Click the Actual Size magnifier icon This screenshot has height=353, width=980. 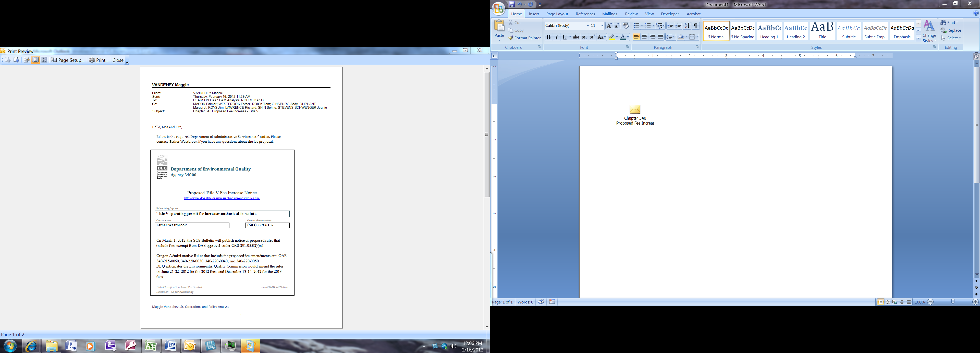26,60
